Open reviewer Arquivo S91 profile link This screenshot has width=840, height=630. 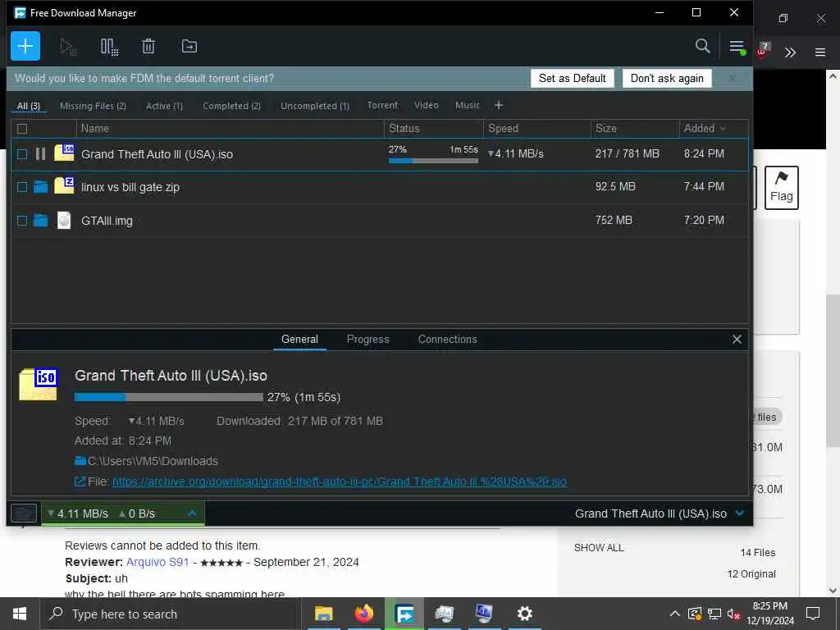[157, 562]
